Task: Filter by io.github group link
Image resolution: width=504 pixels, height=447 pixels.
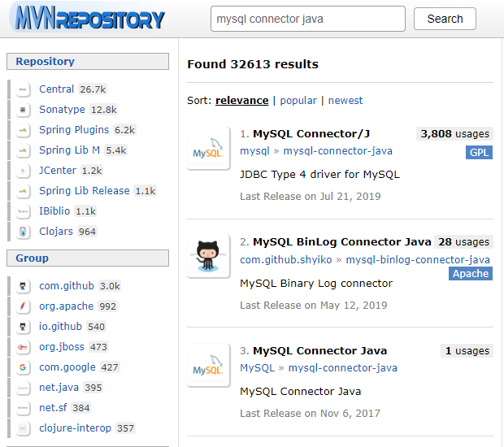Action: click(x=60, y=326)
